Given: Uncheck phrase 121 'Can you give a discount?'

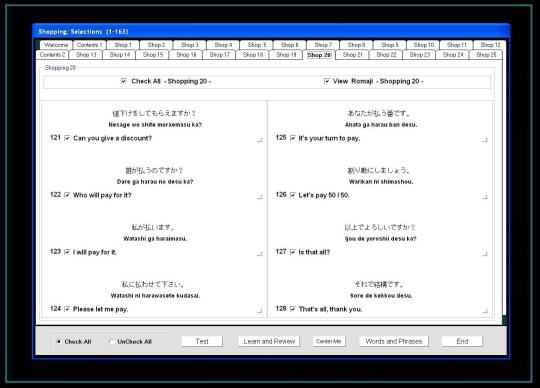Looking at the screenshot, I should click(x=67, y=138).
